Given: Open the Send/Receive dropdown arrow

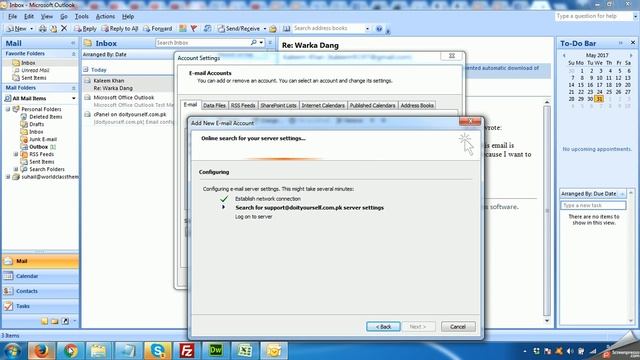Looking at the screenshot, I should [264, 29].
